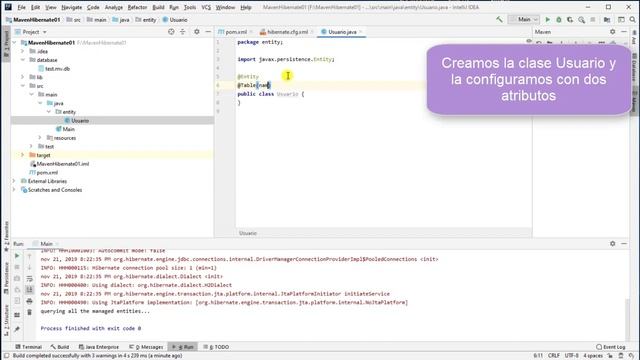Screen dimensions: 640x360
Task: Close the Usuario.java tab
Action: [x=361, y=32]
